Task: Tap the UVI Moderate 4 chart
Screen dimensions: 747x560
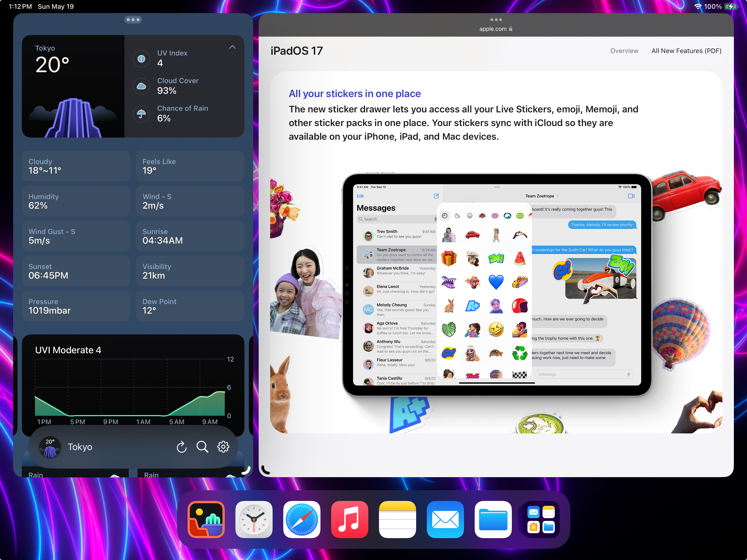Action: (133, 385)
